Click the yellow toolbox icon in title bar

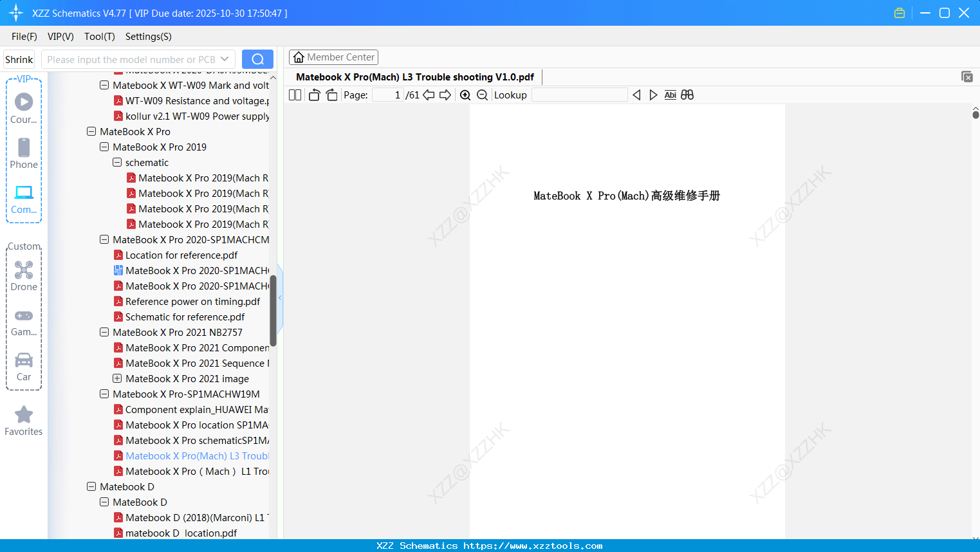pyautogui.click(x=900, y=13)
